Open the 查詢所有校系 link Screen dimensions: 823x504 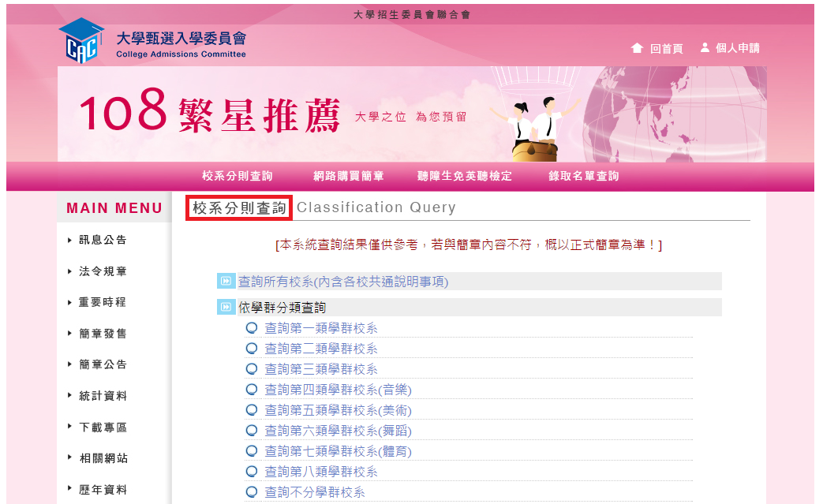tap(343, 282)
